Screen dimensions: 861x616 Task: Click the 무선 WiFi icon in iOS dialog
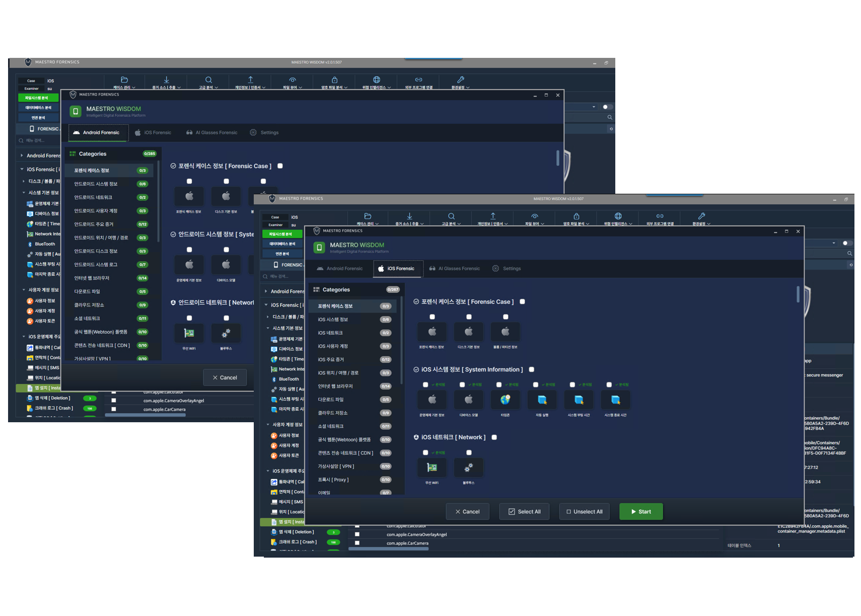432,468
